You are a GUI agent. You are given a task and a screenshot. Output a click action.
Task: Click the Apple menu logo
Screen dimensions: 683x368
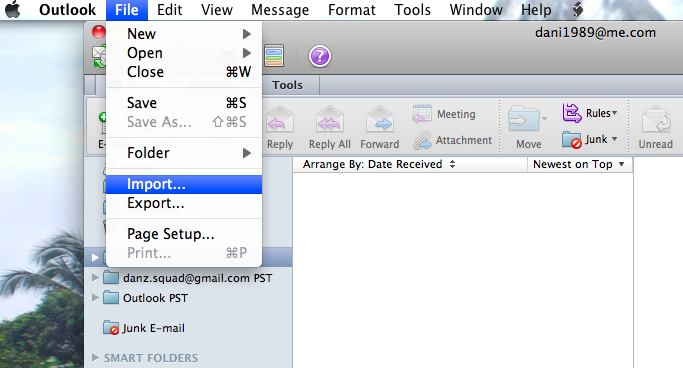click(13, 9)
